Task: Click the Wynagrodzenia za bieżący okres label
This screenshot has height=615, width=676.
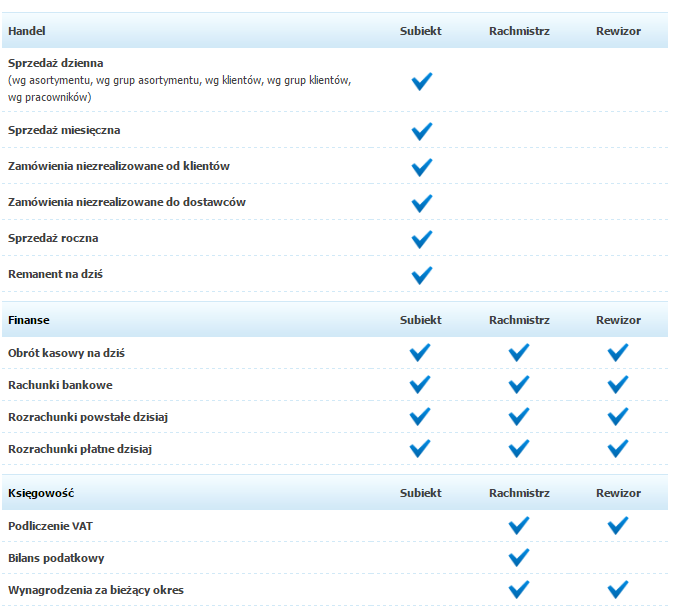Action: click(x=96, y=590)
